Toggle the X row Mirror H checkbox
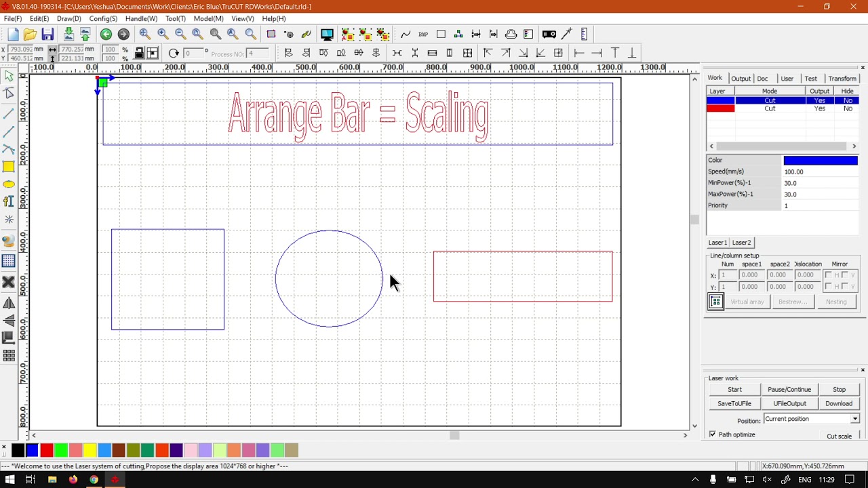This screenshot has width=868, height=488. [828, 275]
